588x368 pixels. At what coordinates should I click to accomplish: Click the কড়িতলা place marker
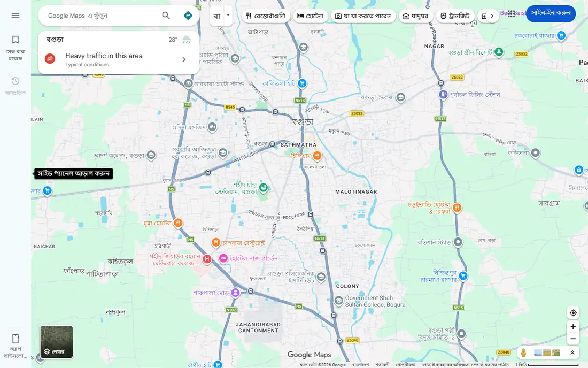(x=536, y=152)
